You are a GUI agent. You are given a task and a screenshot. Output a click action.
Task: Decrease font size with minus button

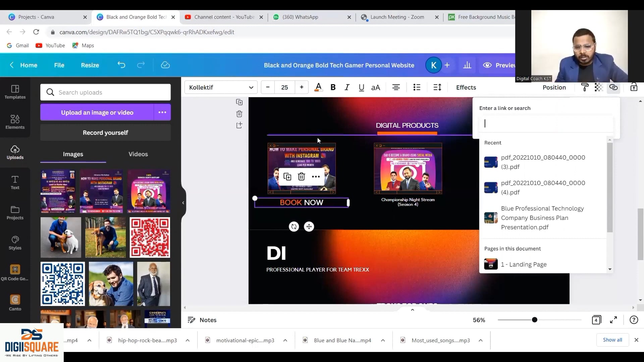click(268, 87)
